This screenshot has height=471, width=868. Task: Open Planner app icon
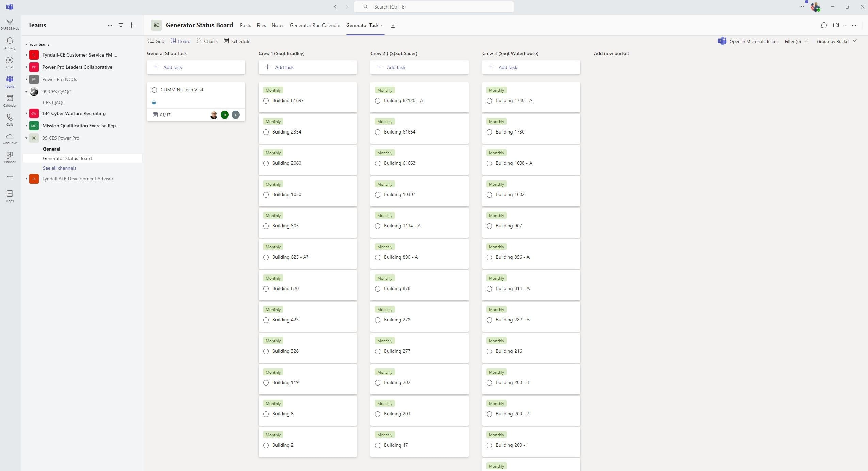(10, 158)
